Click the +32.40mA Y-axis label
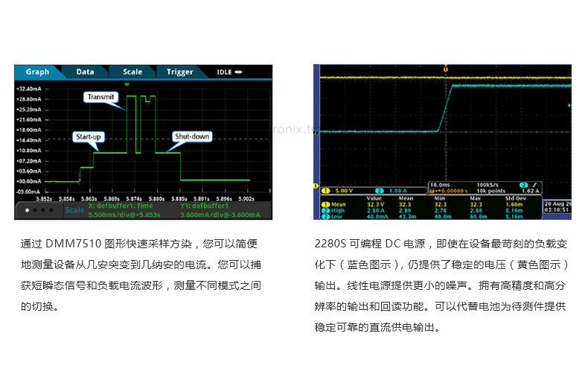 click(x=29, y=89)
